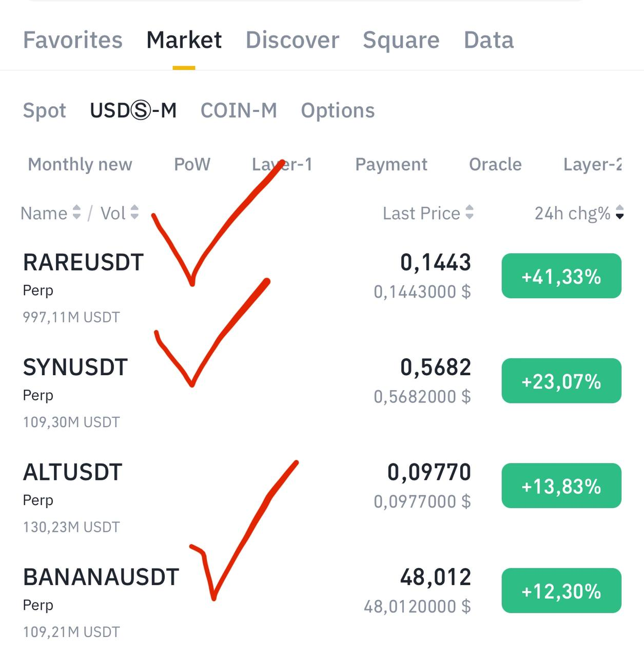Filter by Oracle category
This screenshot has width=644, height=657.
(495, 164)
